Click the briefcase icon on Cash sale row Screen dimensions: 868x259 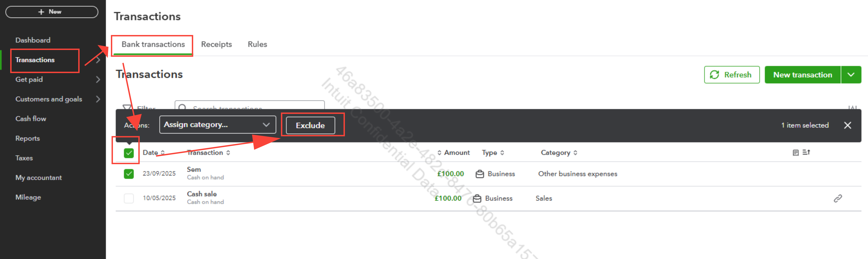pyautogui.click(x=477, y=198)
